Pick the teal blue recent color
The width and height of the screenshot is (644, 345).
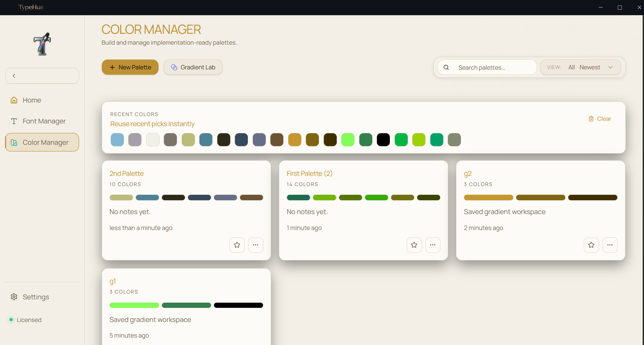pyautogui.click(x=206, y=140)
